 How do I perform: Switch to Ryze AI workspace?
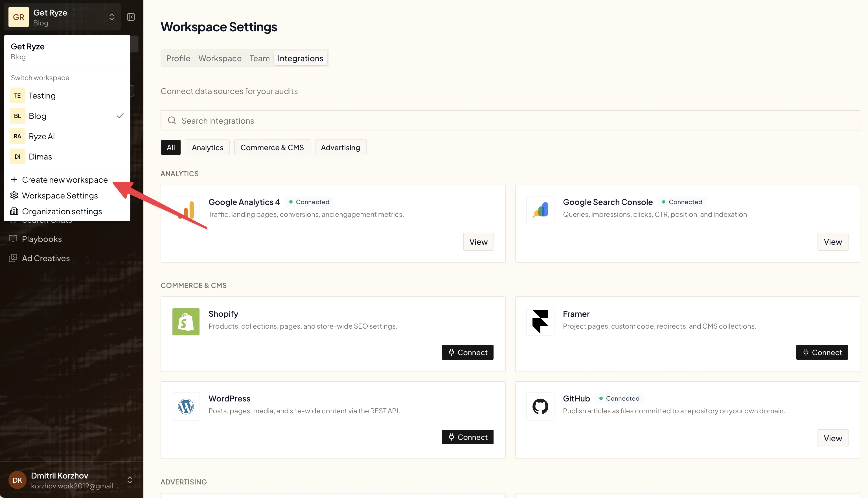(x=67, y=136)
